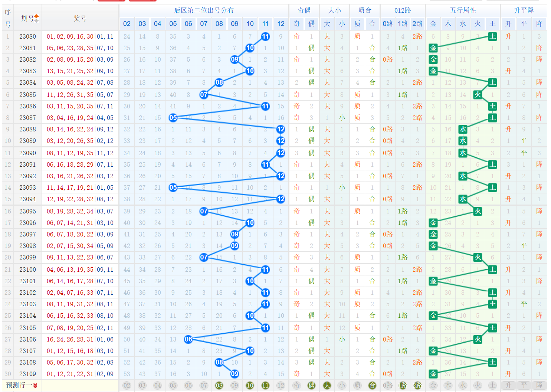
Task: Select the 五行属性 column group header
Action: (463, 10)
